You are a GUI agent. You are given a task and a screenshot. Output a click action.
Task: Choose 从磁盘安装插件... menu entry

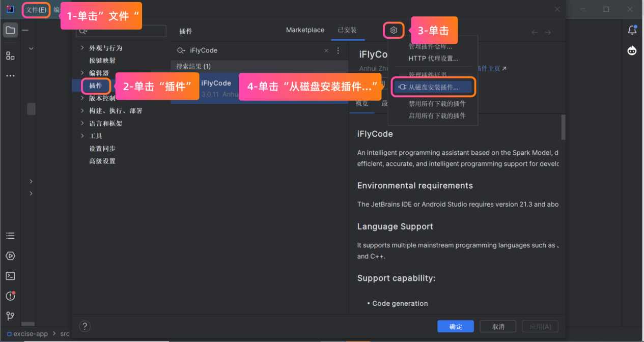433,88
